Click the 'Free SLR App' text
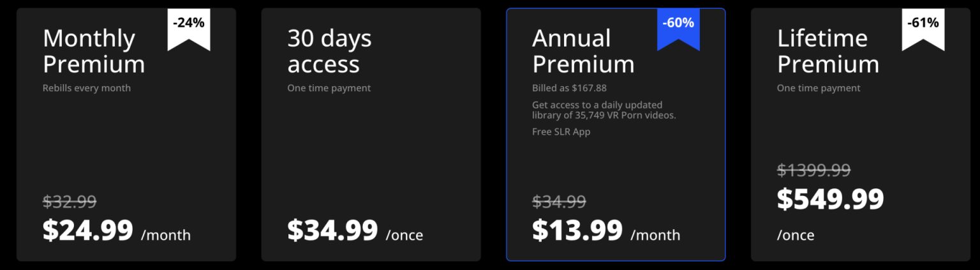This screenshot has width=980, height=270. (561, 132)
